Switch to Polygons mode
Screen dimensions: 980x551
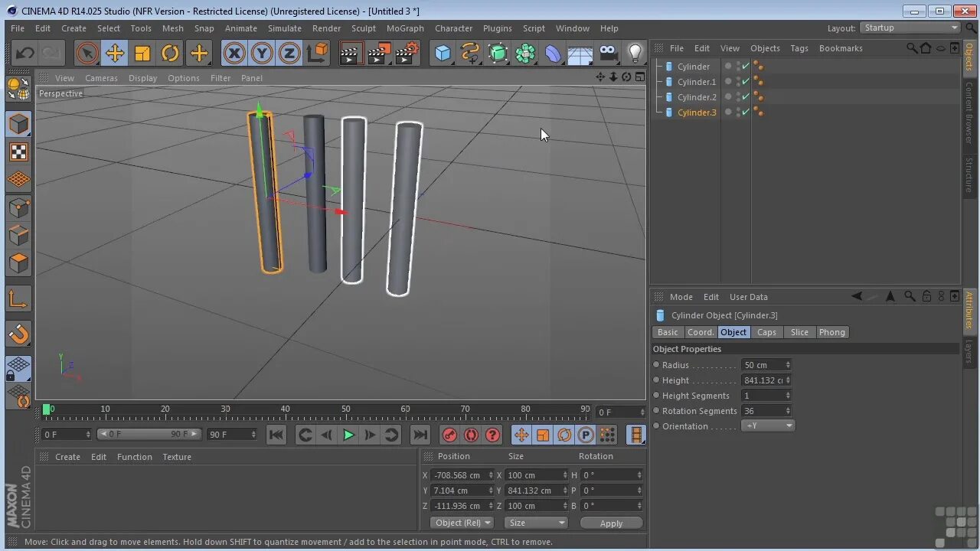click(18, 262)
